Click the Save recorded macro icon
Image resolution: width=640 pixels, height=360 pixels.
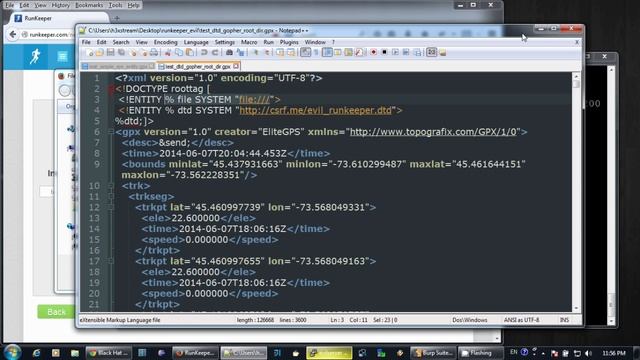[x=417, y=53]
